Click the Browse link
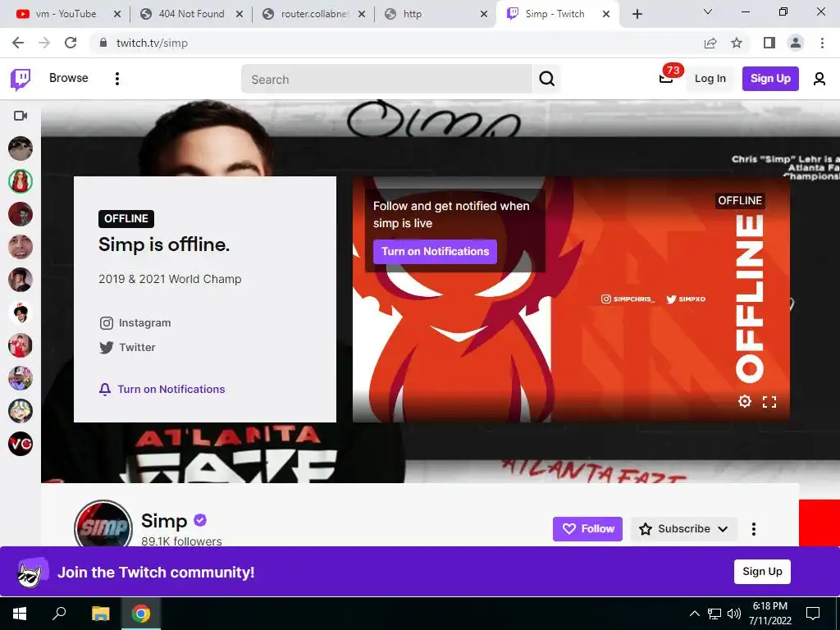 tap(69, 78)
